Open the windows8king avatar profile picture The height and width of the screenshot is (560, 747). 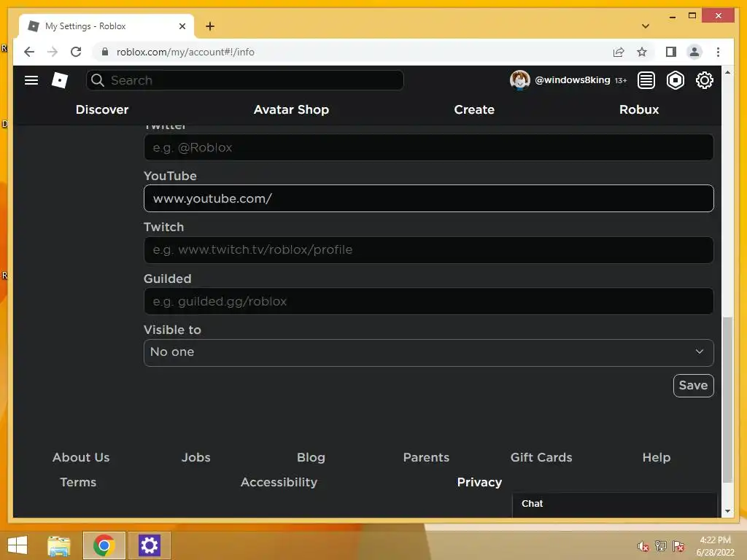coord(519,80)
